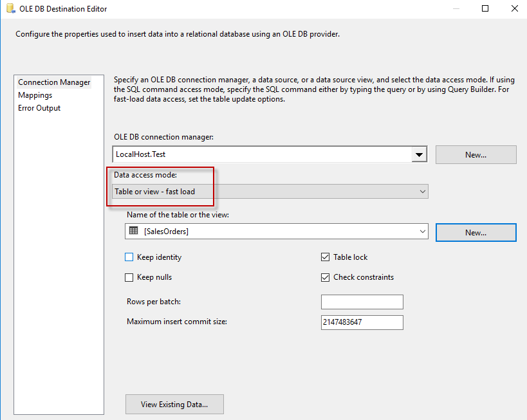Viewport: 527px width, 420px height.
Task: Expand the OLE DB connection manager dropdown arrow
Action: [419, 155]
